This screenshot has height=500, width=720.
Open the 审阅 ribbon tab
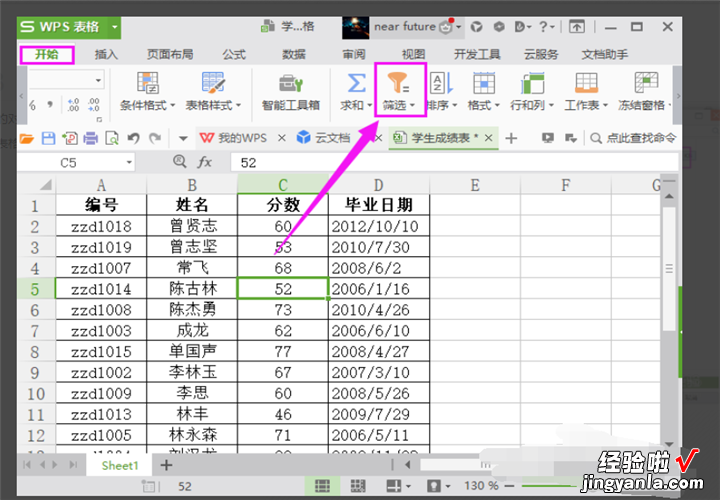(354, 55)
